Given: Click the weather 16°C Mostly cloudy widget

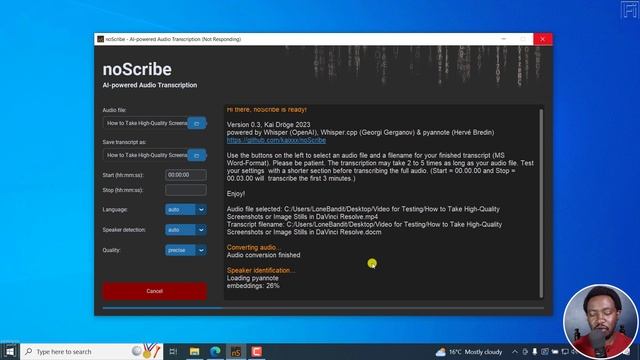Looking at the screenshot, I should coord(469,351).
